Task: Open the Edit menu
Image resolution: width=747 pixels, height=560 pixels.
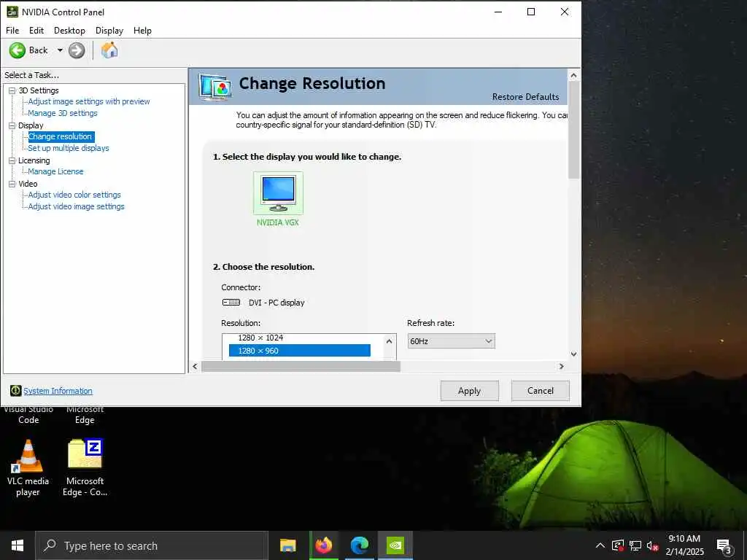Action: [x=36, y=31]
